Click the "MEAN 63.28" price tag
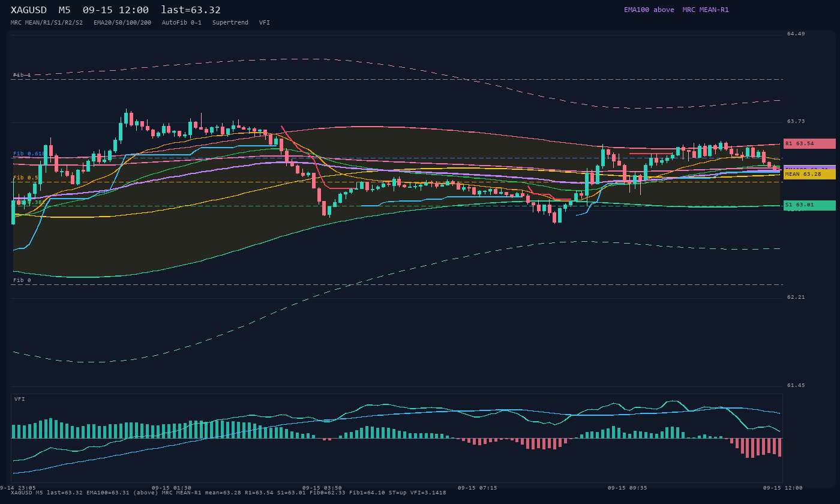This screenshot has width=840, height=504. pos(809,174)
